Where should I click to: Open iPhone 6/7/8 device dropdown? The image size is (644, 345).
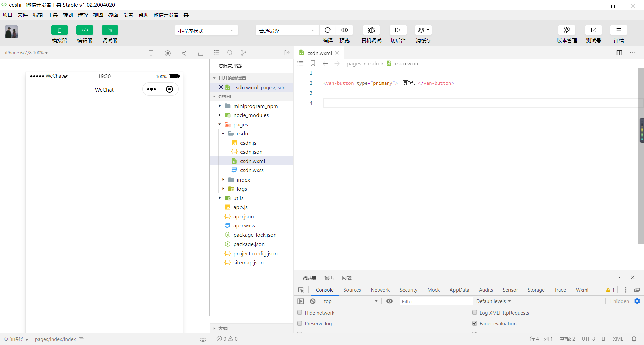pos(26,53)
